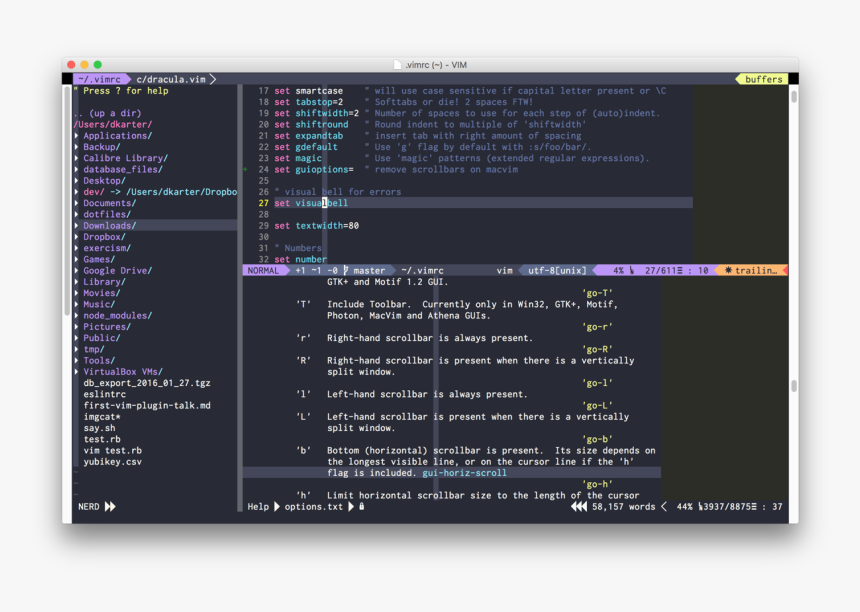The image size is (860, 612).
Task: Open the say.sh file
Action: [x=99, y=428]
